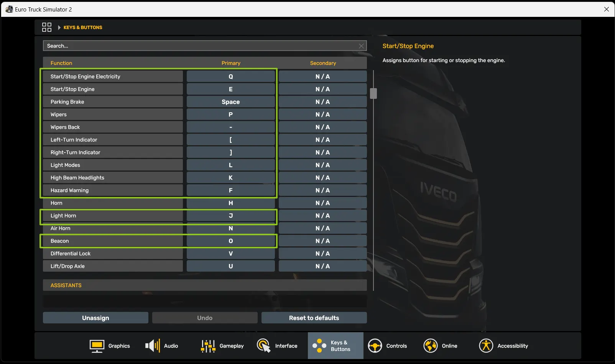Select the Keys & Buttons tab label
Image resolution: width=615 pixels, height=364 pixels.
pos(340,346)
